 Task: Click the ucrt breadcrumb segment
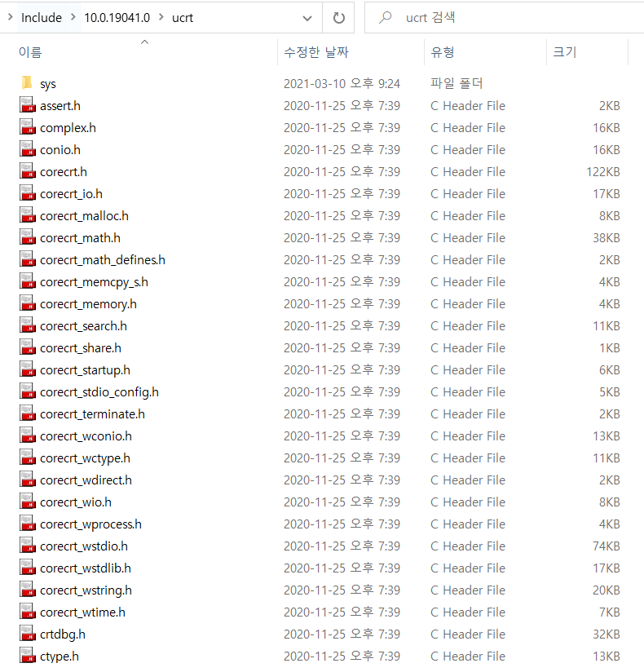click(x=183, y=18)
